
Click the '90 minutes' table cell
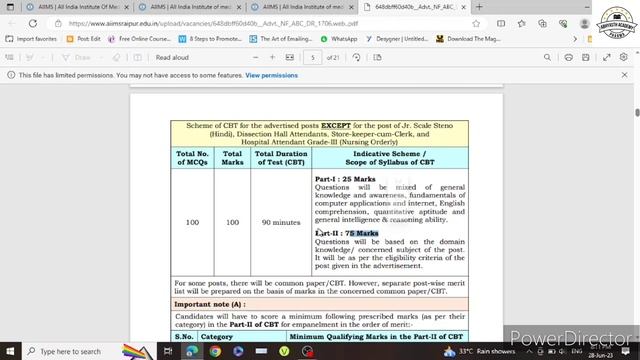click(281, 222)
